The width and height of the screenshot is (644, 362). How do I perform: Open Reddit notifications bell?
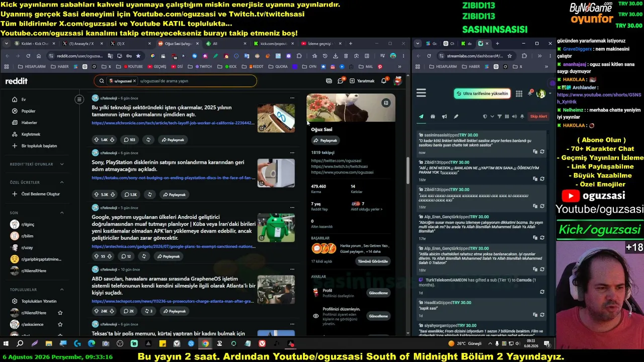(384, 80)
